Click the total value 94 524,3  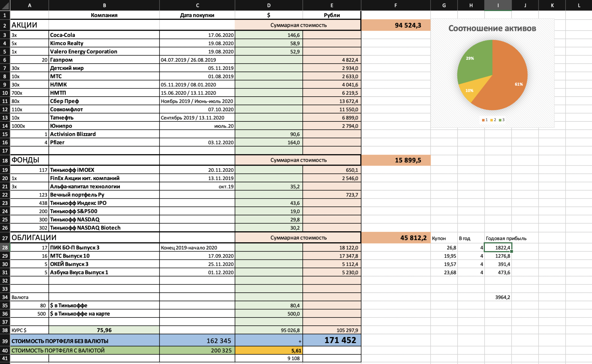point(396,25)
